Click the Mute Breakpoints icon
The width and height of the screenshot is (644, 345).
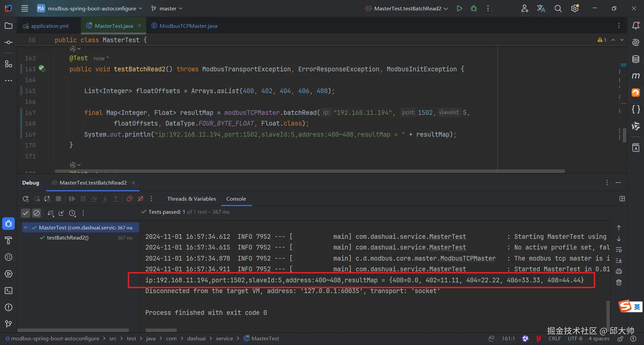coord(141,199)
